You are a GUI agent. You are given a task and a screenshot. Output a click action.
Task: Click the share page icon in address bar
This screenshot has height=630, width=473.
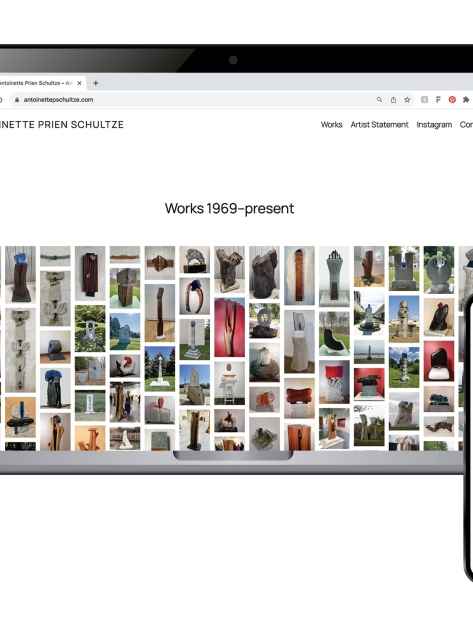point(393,100)
